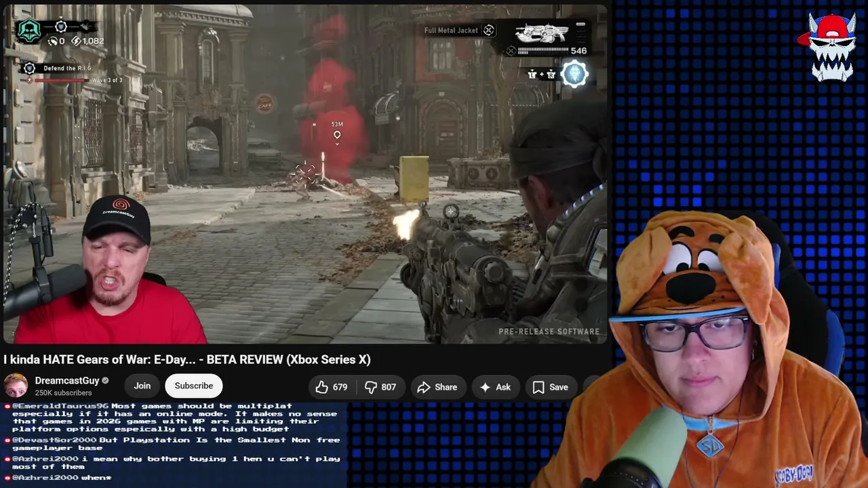Screen dimensions: 868x488
Task: Click the "PRE-RELEASE SOFTWARE" text in the video
Action: point(549,331)
